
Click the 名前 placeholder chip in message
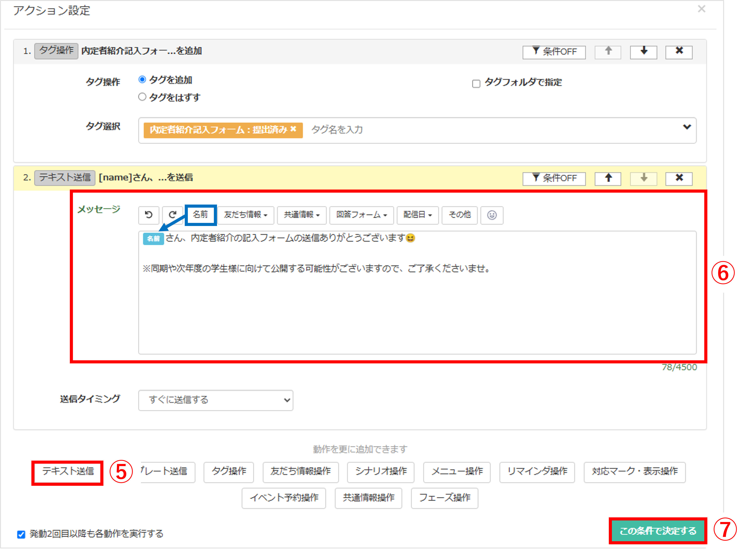point(153,239)
